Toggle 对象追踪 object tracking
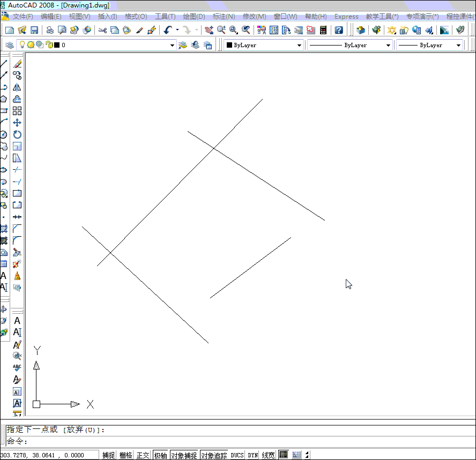The width and height of the screenshot is (476, 460). click(214, 455)
